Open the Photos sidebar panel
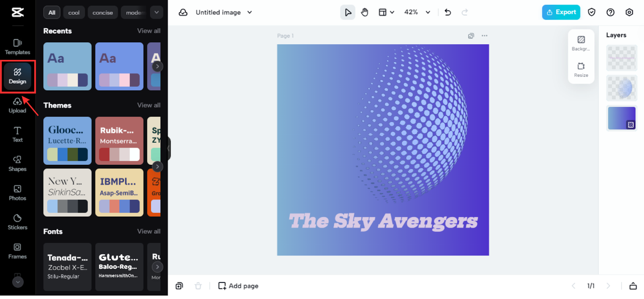 (18, 193)
